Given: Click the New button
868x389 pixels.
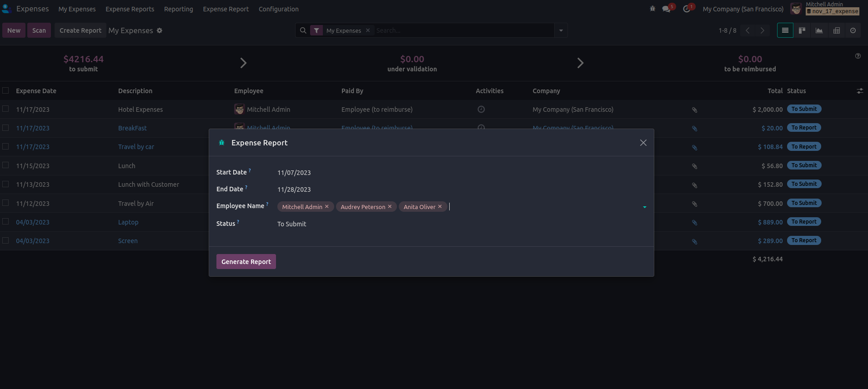Looking at the screenshot, I should point(14,30).
